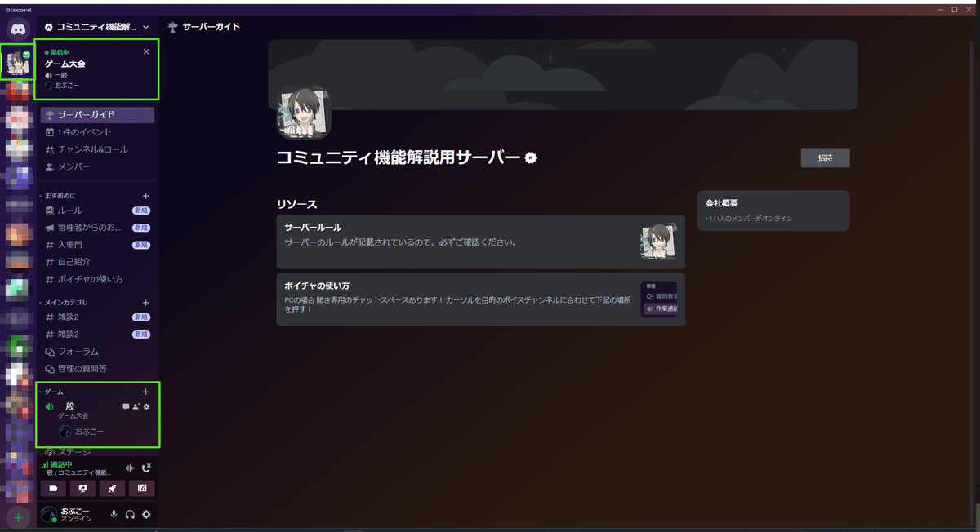Click 新規 badge on 入場門 channel
Screen dimensions: 980x532
[141, 245]
